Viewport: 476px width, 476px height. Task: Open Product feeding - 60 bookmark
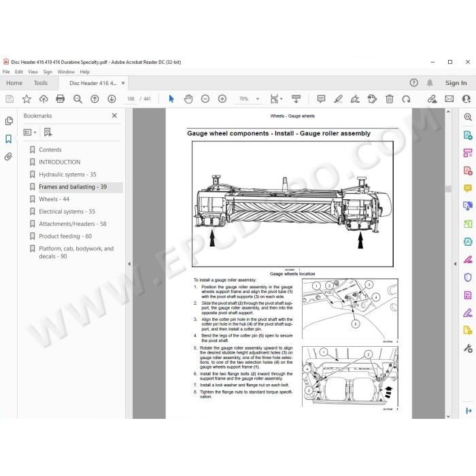coord(65,236)
